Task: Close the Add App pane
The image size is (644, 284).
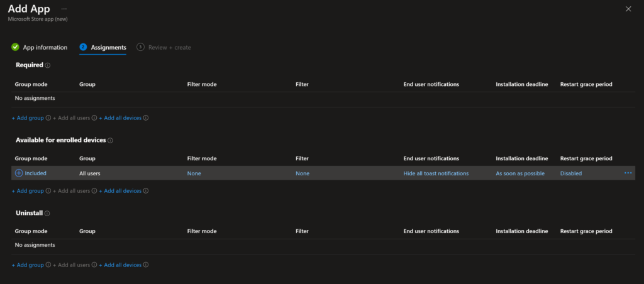Action: point(628,9)
